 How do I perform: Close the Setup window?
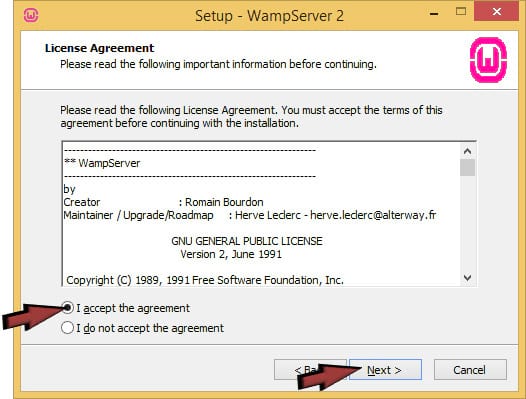pyautogui.click(x=496, y=11)
